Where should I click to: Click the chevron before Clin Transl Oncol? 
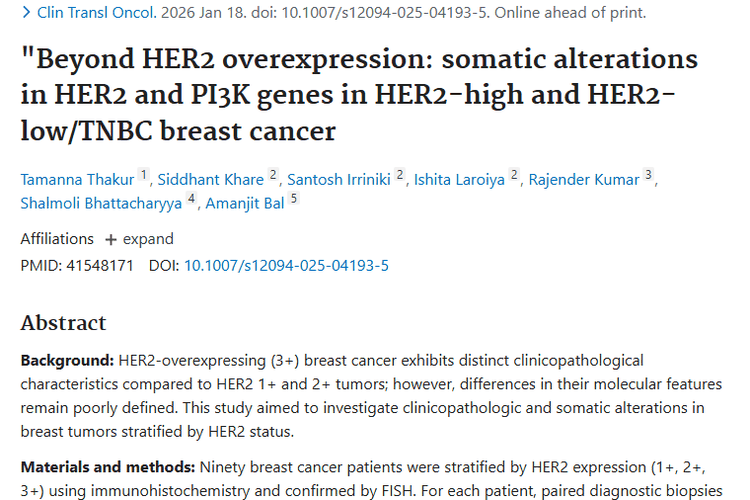click(26, 13)
